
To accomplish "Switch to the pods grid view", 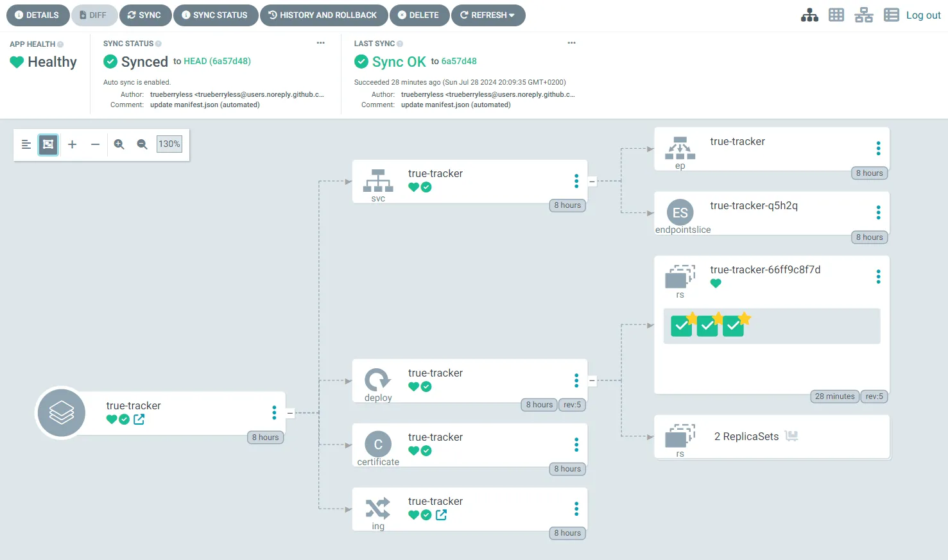I will (x=836, y=15).
